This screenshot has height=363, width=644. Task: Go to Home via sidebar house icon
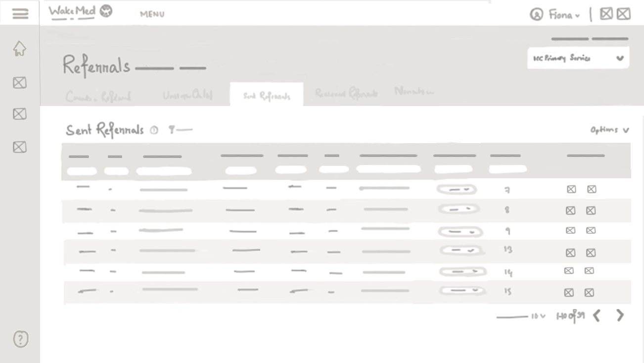click(x=19, y=49)
